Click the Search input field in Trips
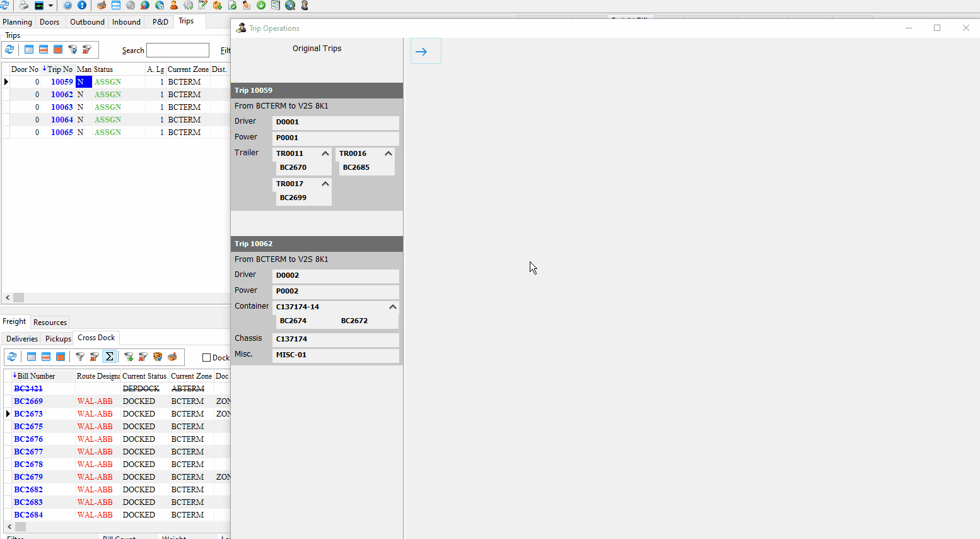 pyautogui.click(x=178, y=50)
